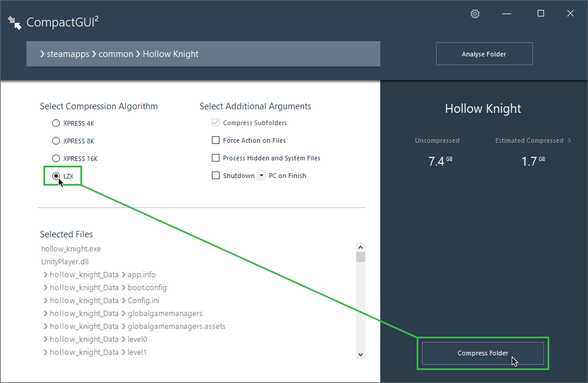Image resolution: width=588 pixels, height=383 pixels.
Task: Click the Hollow Knight path segment
Action: pyautogui.click(x=170, y=54)
